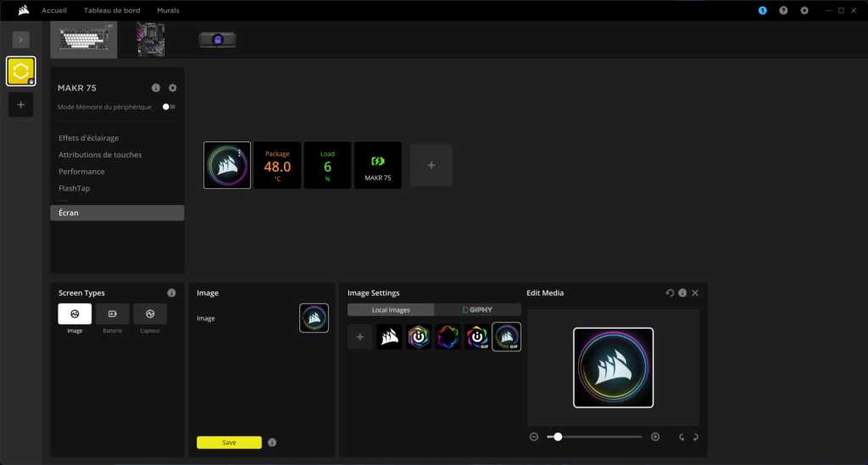This screenshot has width=868, height=465.
Task: Open the Accueil tab
Action: [x=54, y=10]
